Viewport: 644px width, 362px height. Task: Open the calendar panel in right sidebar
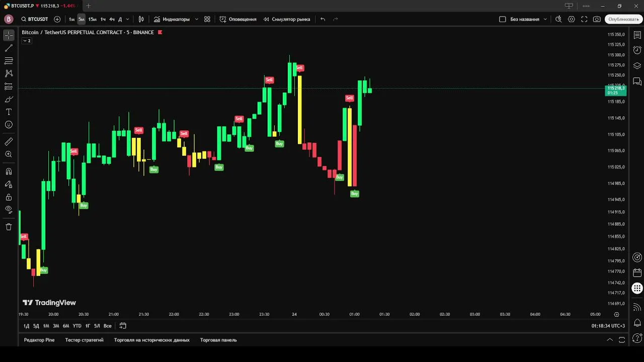coord(637,273)
